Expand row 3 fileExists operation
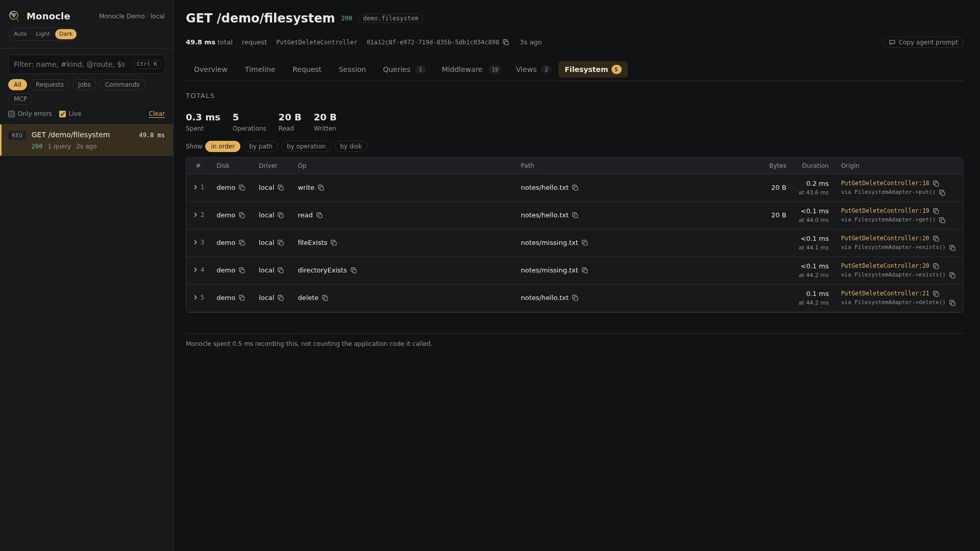This screenshot has height=551, width=980. (x=195, y=243)
